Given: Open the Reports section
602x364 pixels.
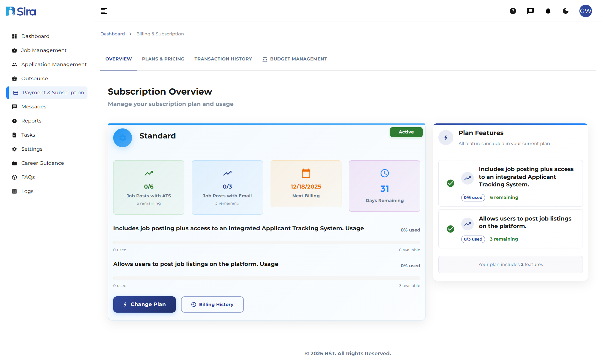Looking at the screenshot, I should [x=31, y=121].
